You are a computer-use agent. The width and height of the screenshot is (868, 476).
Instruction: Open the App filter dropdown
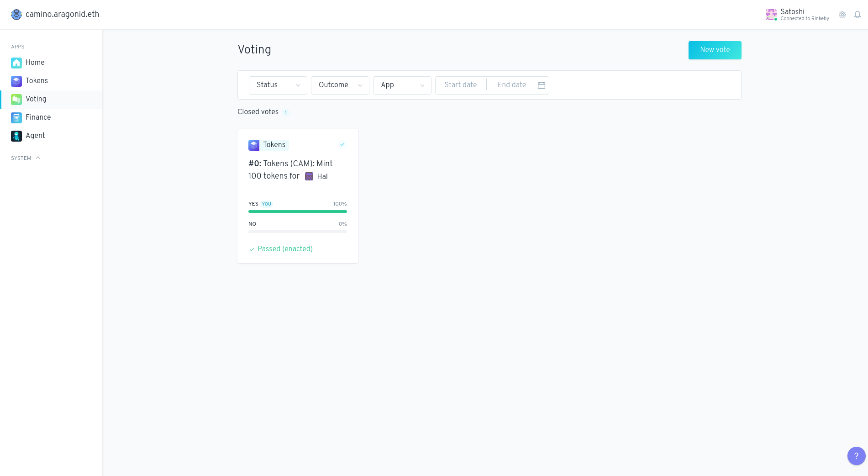[402, 85]
